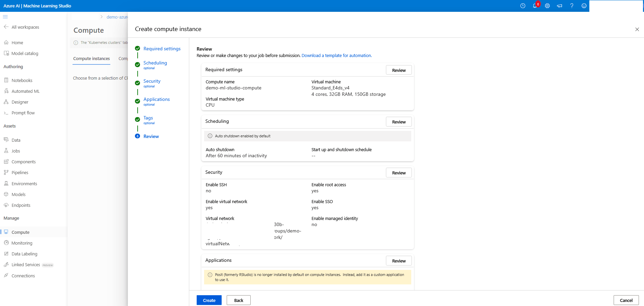Open the Designer tool
This screenshot has height=306, width=644.
(x=20, y=102)
